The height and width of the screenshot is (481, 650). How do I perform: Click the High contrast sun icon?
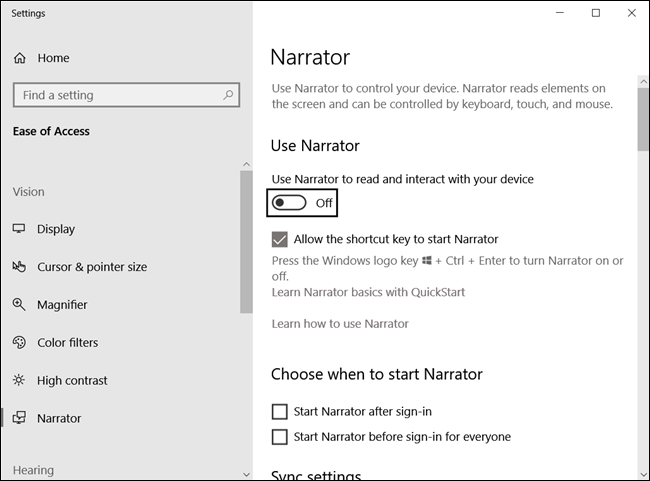[x=19, y=380]
